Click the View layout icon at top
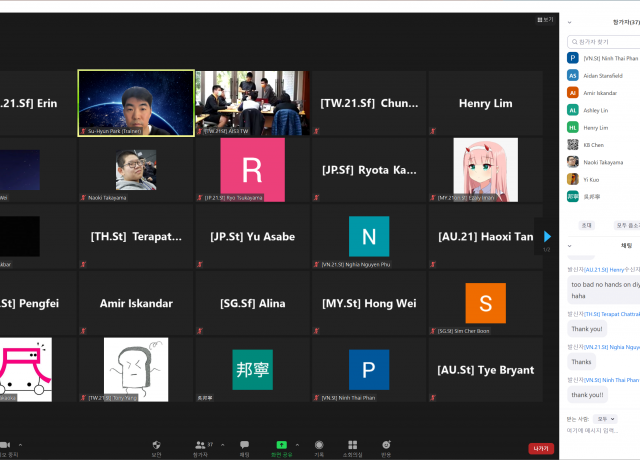 pyautogui.click(x=543, y=19)
